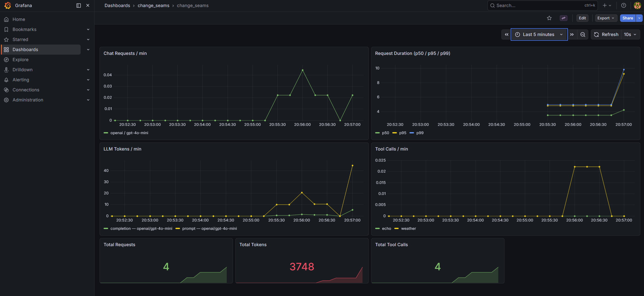Hide the weather series in Tool Calls panel

coord(408,228)
